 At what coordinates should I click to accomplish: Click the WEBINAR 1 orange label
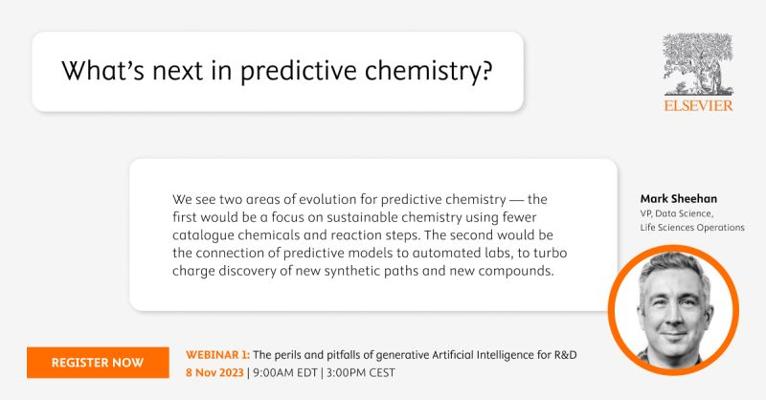(217, 355)
